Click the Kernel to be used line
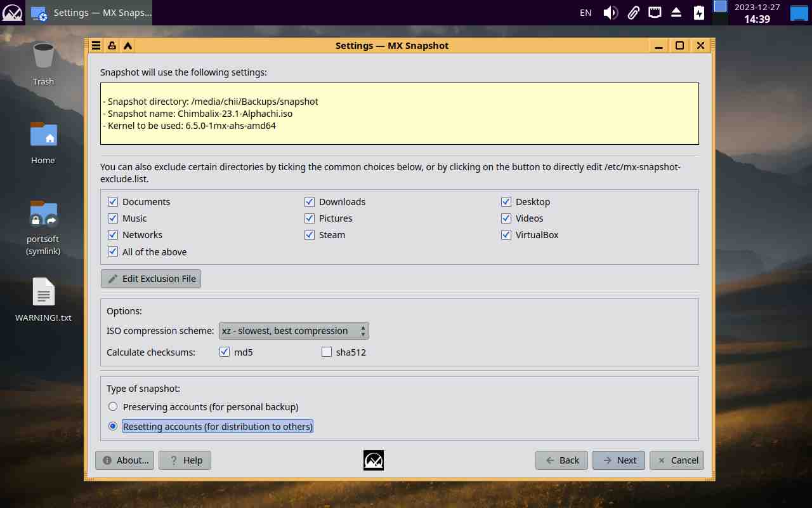Screen dimensions: 812x508 (188, 126)
